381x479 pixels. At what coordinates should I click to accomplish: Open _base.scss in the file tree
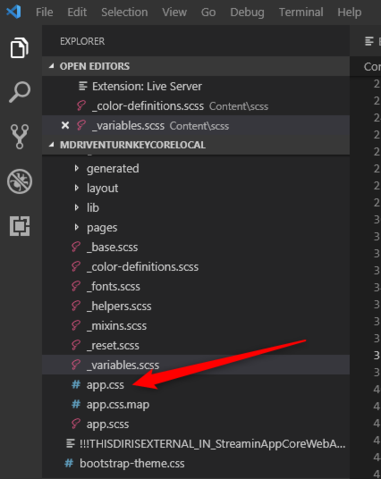(x=196, y=247)
